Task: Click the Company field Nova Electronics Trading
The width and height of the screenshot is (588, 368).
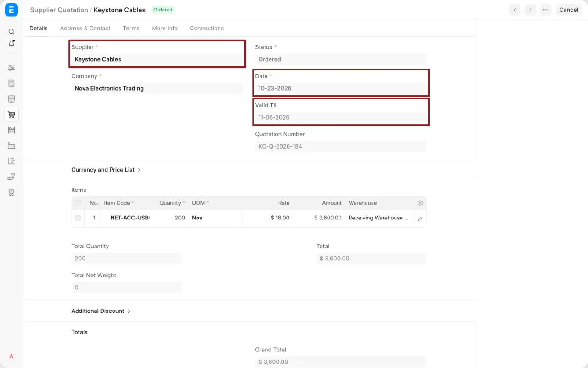Action: click(x=157, y=88)
